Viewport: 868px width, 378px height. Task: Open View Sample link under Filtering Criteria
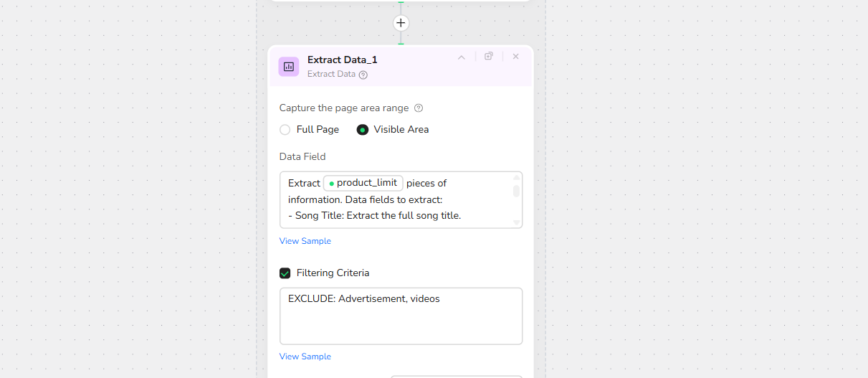coord(305,356)
